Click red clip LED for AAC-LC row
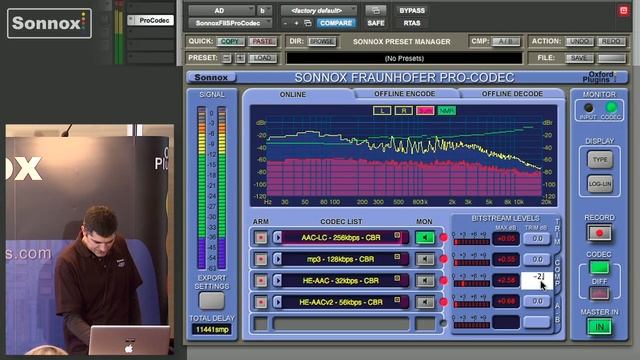The image size is (640, 360). point(443,238)
